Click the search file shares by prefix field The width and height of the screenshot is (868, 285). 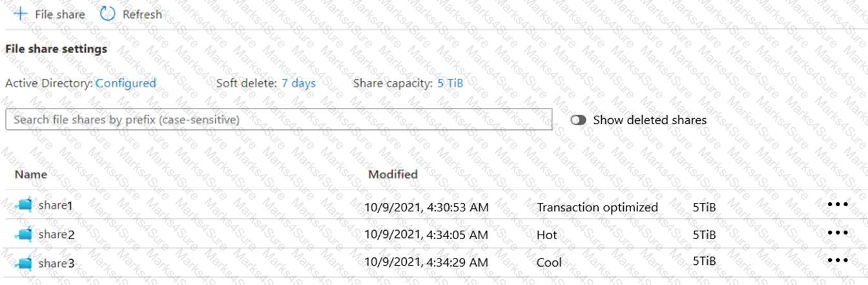(x=278, y=120)
